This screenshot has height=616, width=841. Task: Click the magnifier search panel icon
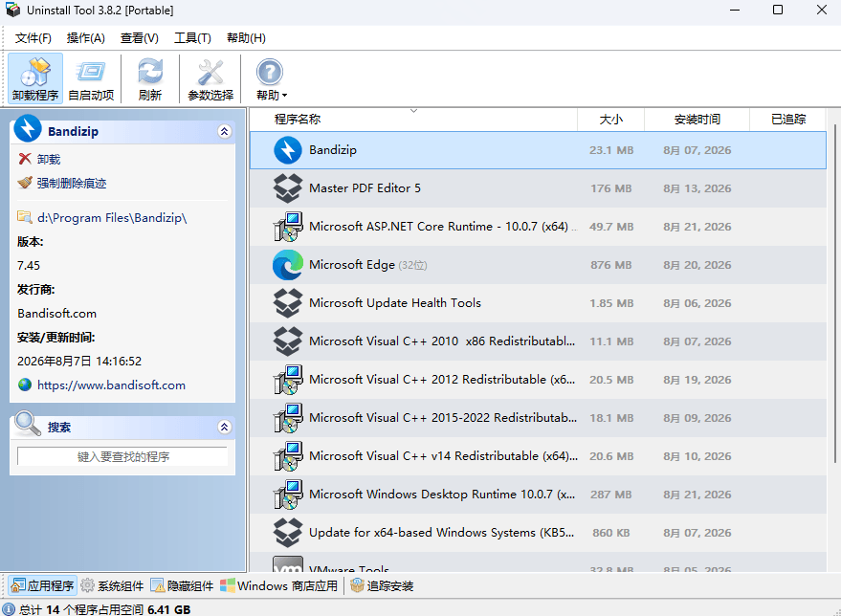[x=28, y=424]
